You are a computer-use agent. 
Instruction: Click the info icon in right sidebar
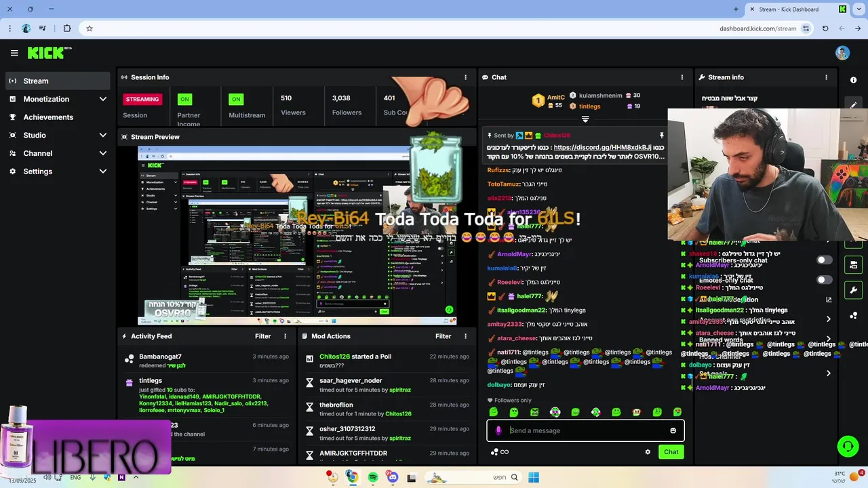853,80
